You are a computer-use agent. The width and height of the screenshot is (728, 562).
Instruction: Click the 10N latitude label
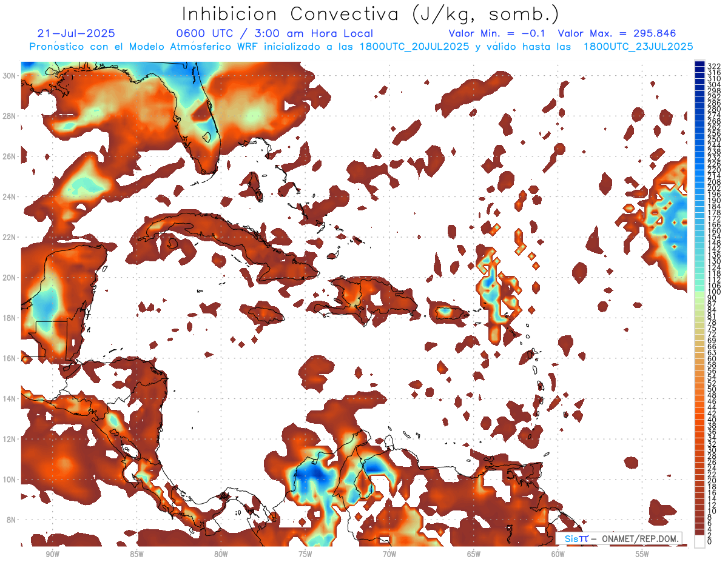pyautogui.click(x=10, y=479)
